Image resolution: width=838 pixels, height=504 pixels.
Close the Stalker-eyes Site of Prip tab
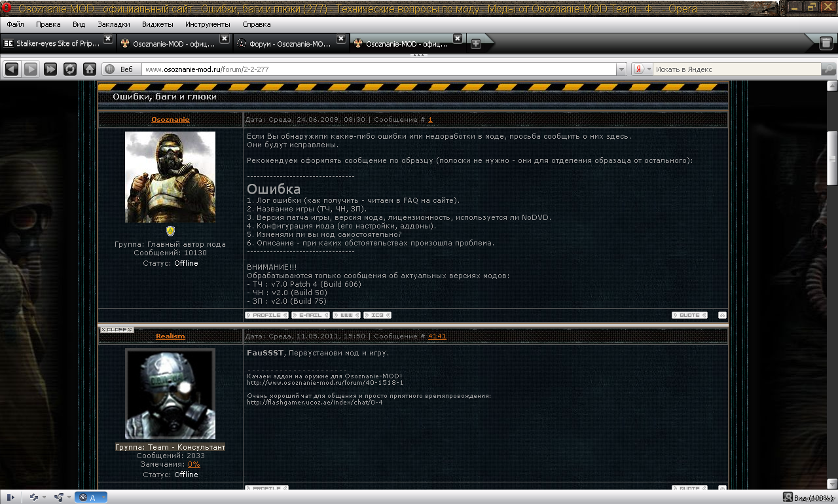[x=108, y=39]
